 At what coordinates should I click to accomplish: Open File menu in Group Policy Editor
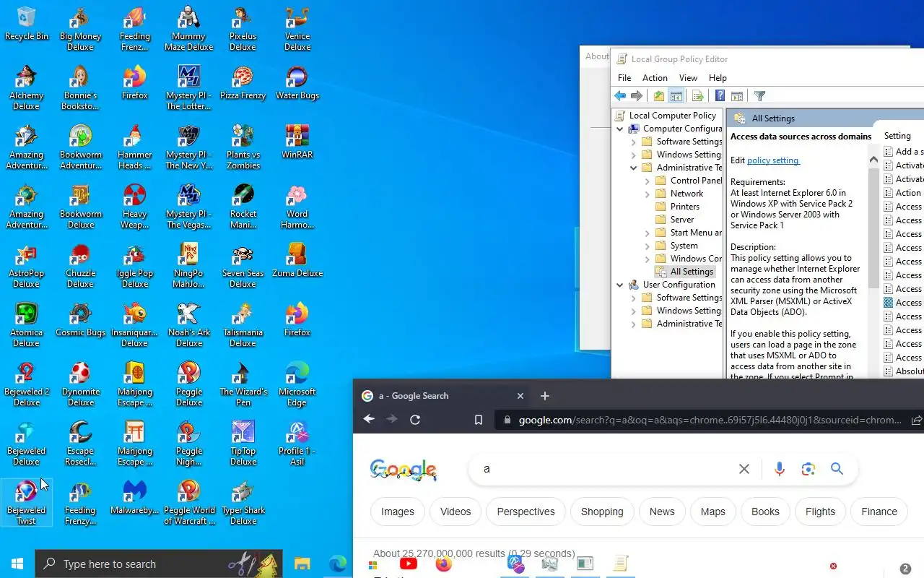[x=624, y=78]
